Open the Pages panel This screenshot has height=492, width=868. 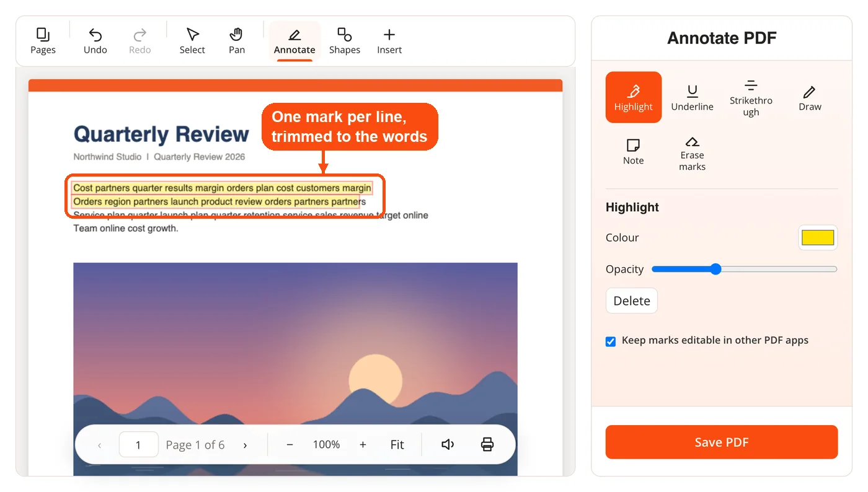tap(43, 41)
